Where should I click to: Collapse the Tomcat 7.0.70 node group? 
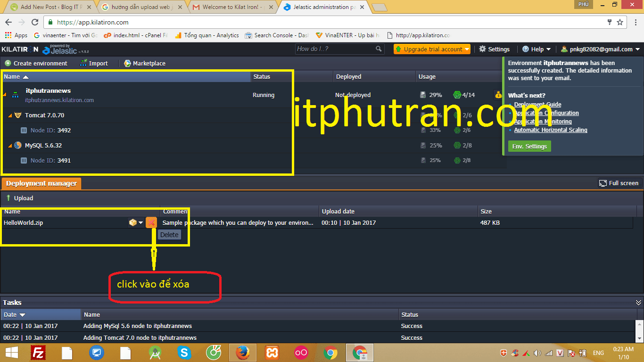(10, 115)
